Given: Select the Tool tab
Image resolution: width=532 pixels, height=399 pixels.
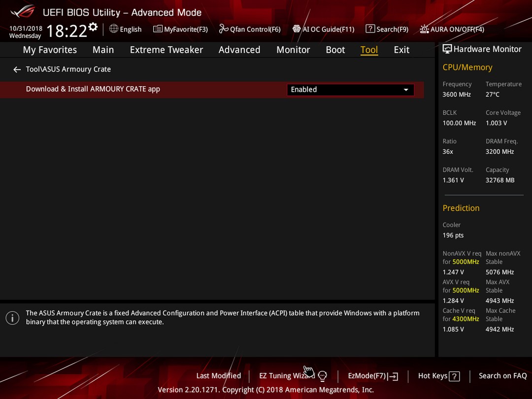Looking at the screenshot, I should 369,50.
